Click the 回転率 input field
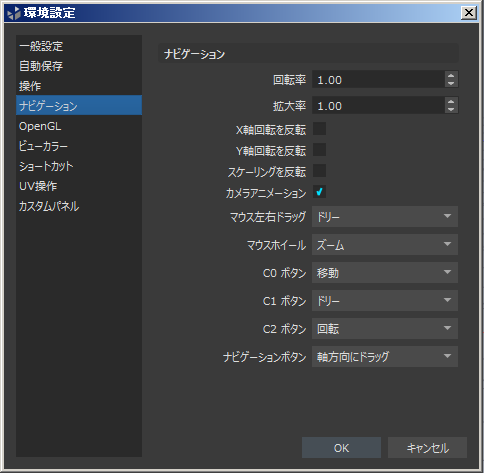484x473 pixels. point(378,80)
